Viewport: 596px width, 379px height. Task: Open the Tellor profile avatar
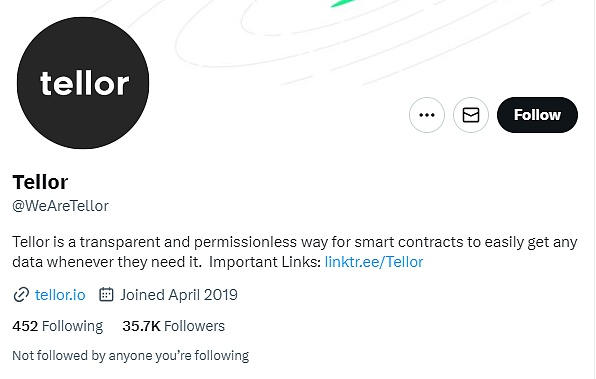(83, 83)
